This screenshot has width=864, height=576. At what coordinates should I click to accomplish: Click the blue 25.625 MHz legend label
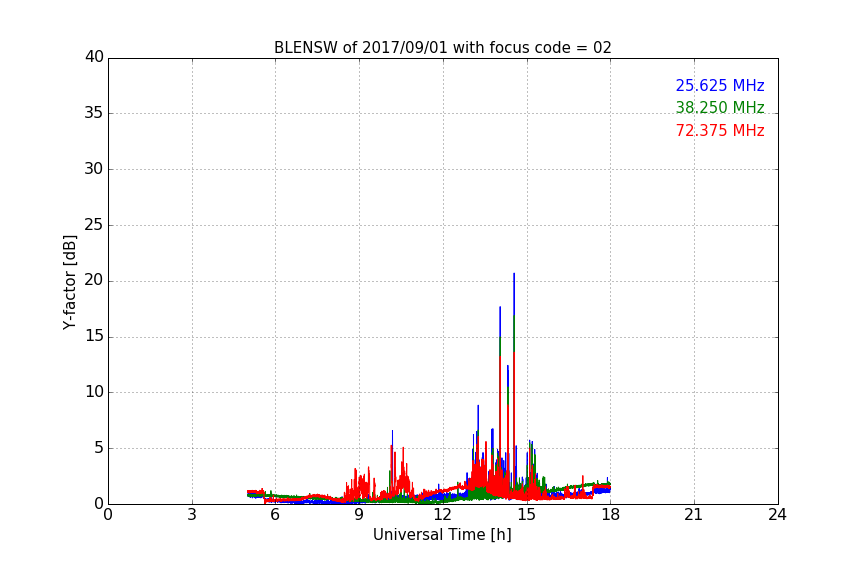720,85
